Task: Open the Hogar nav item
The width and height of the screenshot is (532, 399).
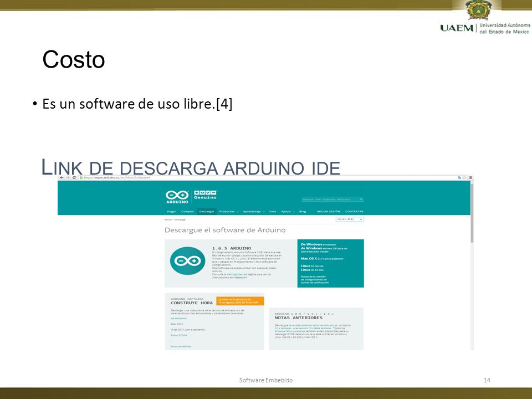Action: coord(171,211)
